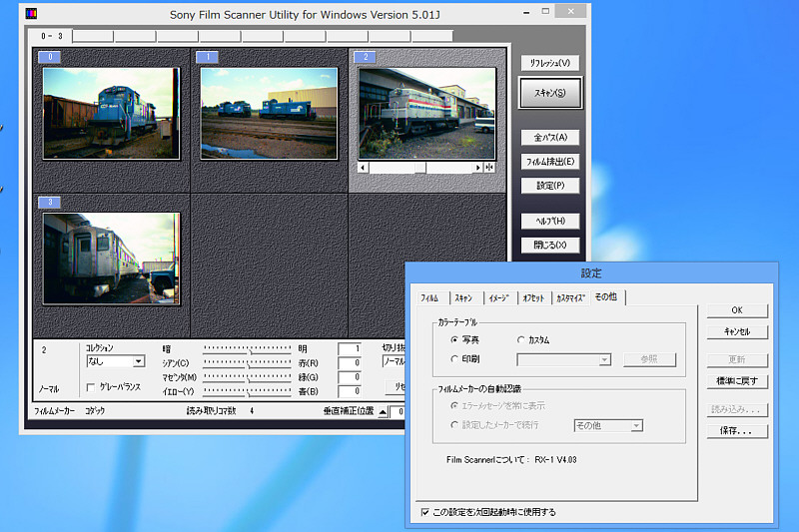Click the 暗-明 brightness slider

click(x=247, y=348)
